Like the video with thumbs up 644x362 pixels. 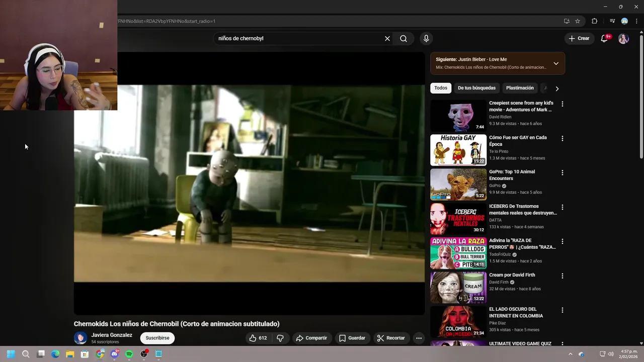point(258,338)
